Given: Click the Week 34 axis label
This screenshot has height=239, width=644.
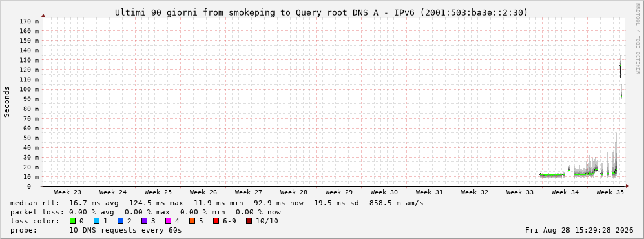Looking at the screenshot, I should click(565, 192).
